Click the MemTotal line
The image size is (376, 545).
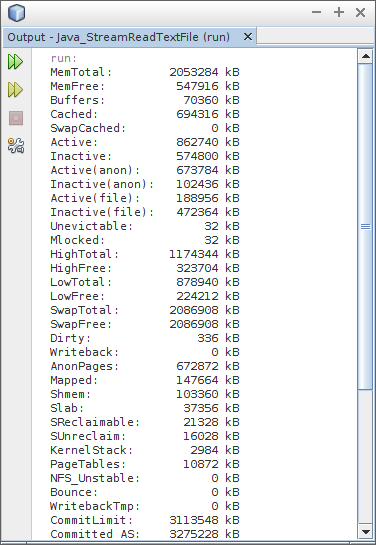click(x=145, y=72)
